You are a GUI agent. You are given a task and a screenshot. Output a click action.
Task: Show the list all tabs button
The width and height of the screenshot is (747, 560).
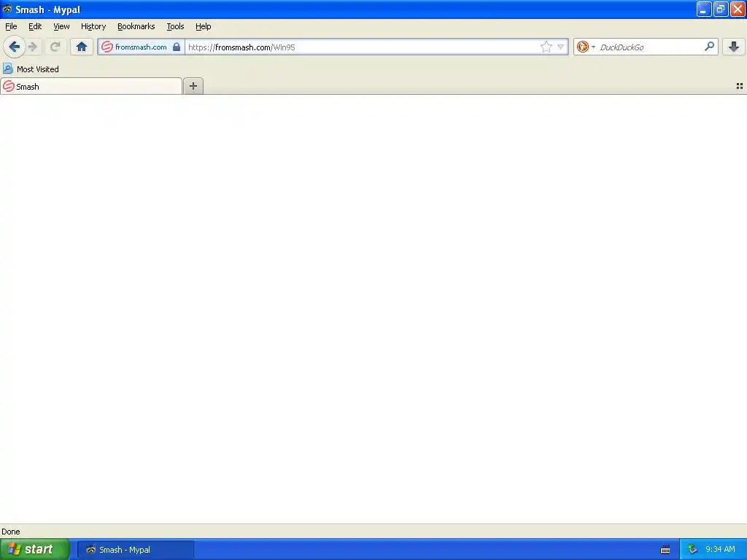tap(740, 86)
